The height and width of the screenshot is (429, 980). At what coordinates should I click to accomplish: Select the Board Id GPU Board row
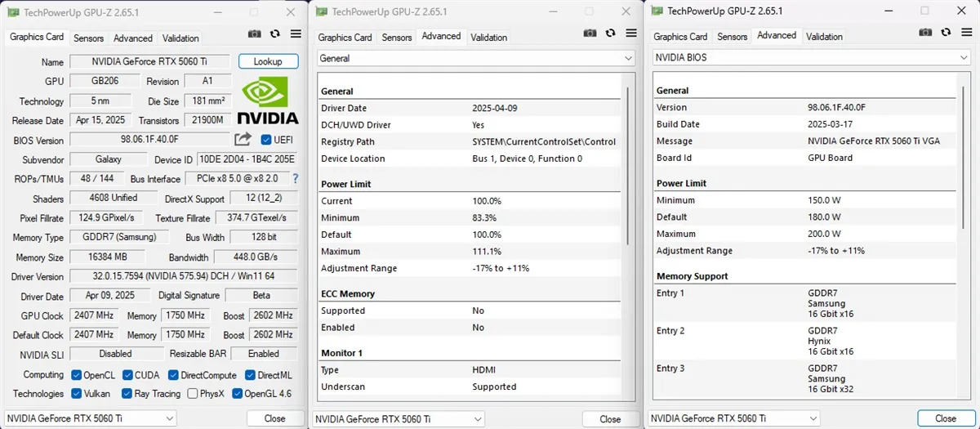pos(805,159)
